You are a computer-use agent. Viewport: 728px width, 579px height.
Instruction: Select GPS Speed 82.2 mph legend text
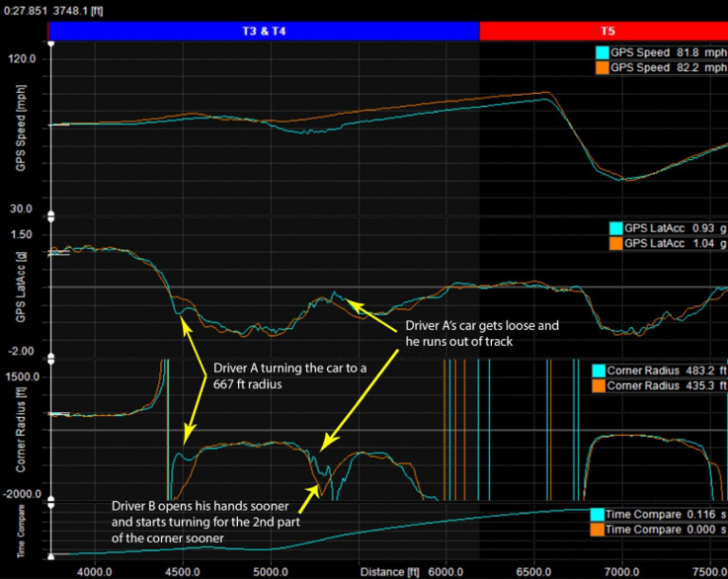tap(668, 68)
